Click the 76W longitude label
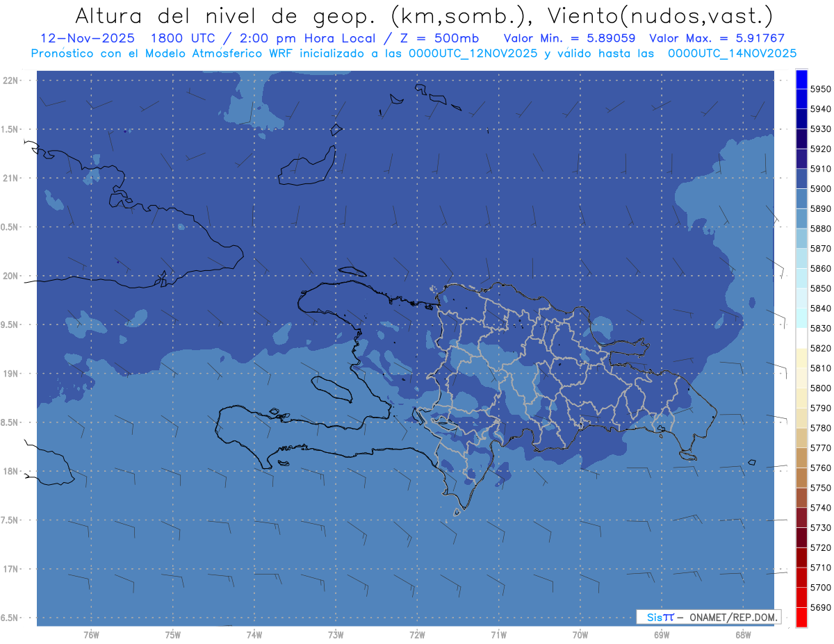 coord(91,636)
